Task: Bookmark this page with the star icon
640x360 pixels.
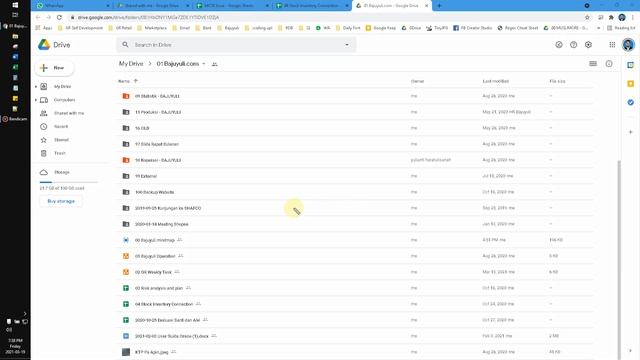Action: (587, 17)
